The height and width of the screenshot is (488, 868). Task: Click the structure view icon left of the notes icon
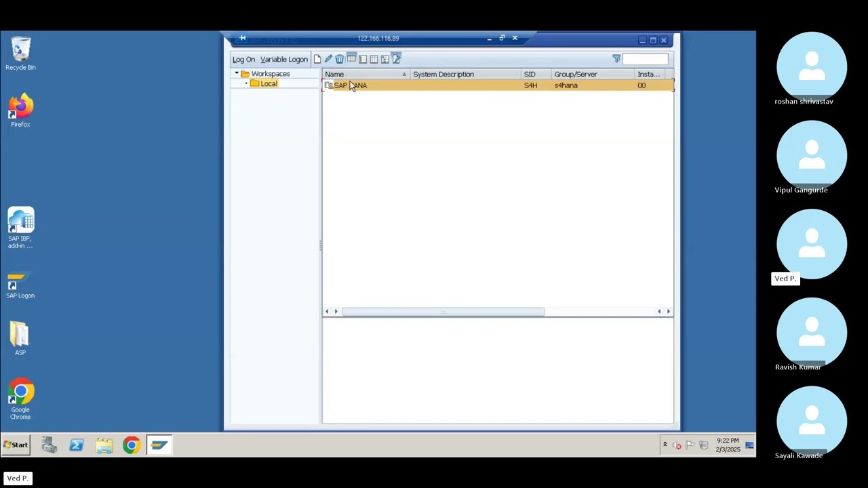(x=385, y=59)
